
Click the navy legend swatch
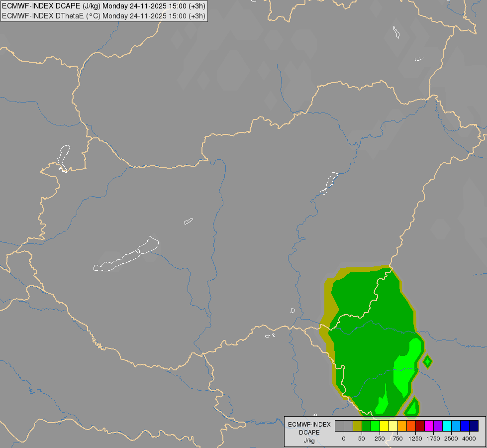pos(474,426)
